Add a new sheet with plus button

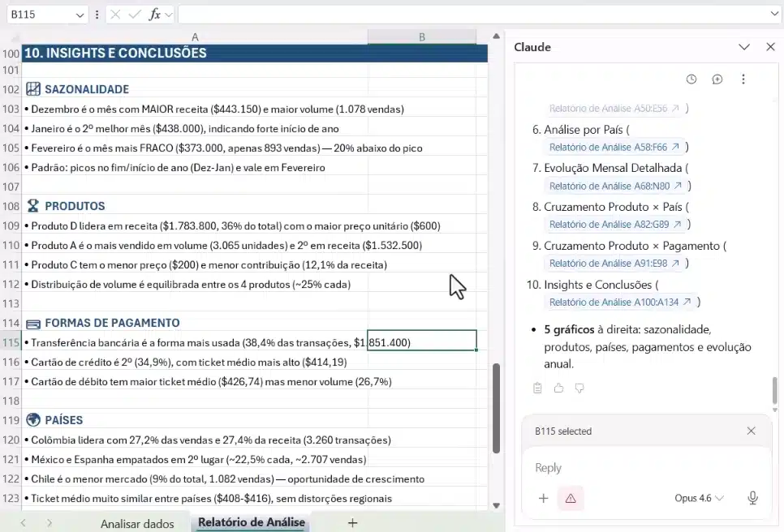click(x=352, y=523)
